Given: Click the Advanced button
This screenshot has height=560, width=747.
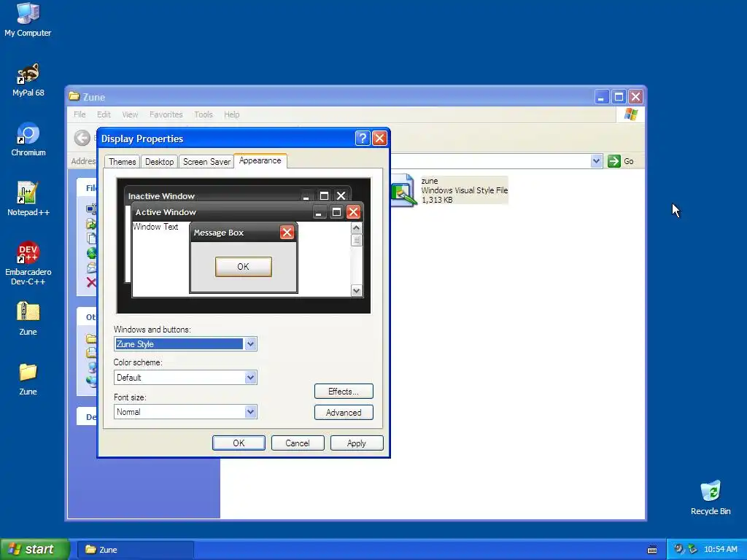Looking at the screenshot, I should click(344, 413).
